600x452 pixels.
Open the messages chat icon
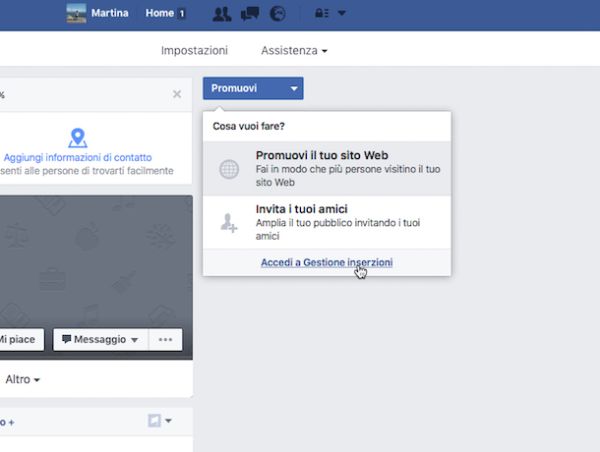pos(250,14)
